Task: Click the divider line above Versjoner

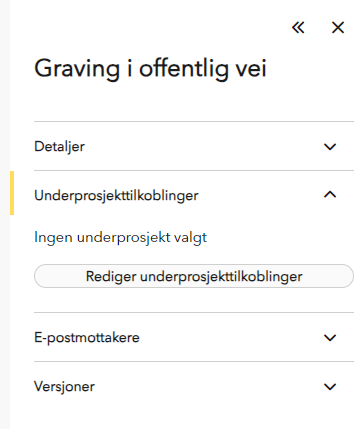Action: pos(194,361)
